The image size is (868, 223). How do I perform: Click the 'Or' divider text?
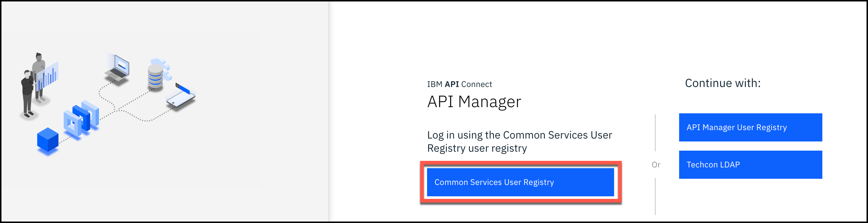coord(656,165)
